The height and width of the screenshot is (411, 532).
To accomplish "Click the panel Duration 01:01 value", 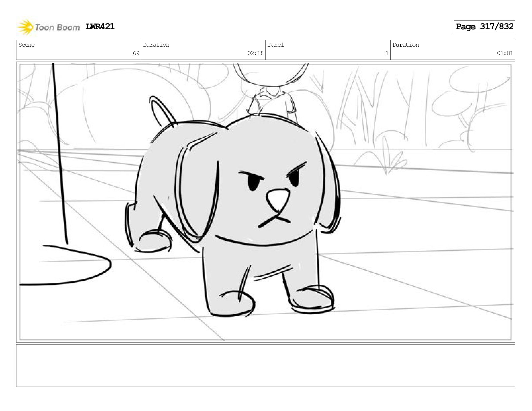I will pyautogui.click(x=505, y=53).
